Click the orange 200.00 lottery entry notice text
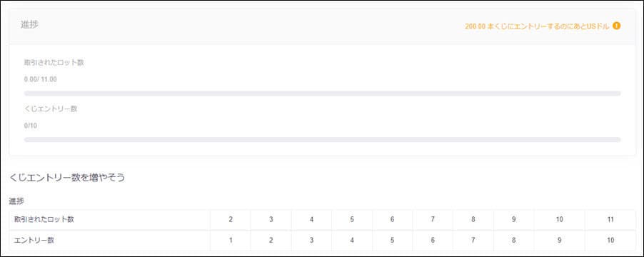The image size is (644, 257). 537,26
